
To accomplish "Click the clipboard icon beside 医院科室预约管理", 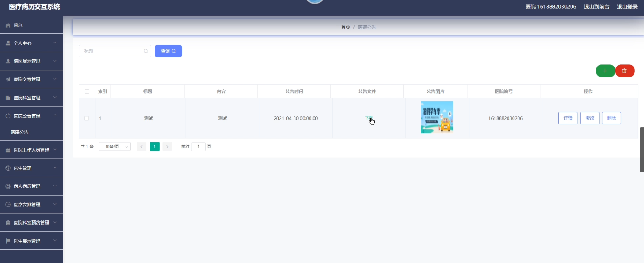I will [8, 223].
